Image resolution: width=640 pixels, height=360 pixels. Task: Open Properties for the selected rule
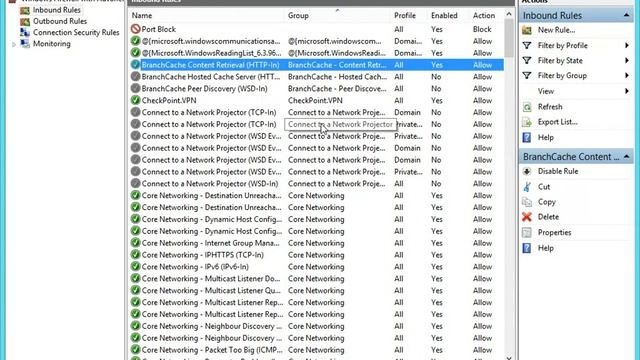554,233
